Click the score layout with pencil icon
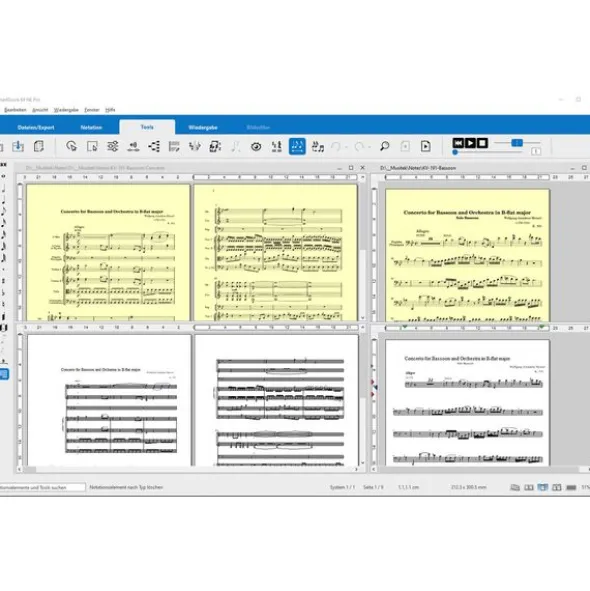This screenshot has height=591, width=590. (x=174, y=146)
